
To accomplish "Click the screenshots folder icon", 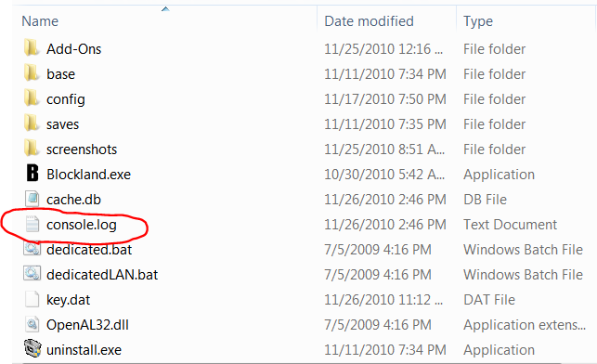I will [x=32, y=149].
